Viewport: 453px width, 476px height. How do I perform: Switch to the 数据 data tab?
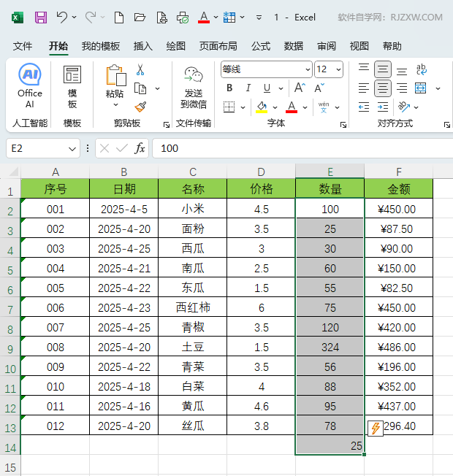[294, 46]
